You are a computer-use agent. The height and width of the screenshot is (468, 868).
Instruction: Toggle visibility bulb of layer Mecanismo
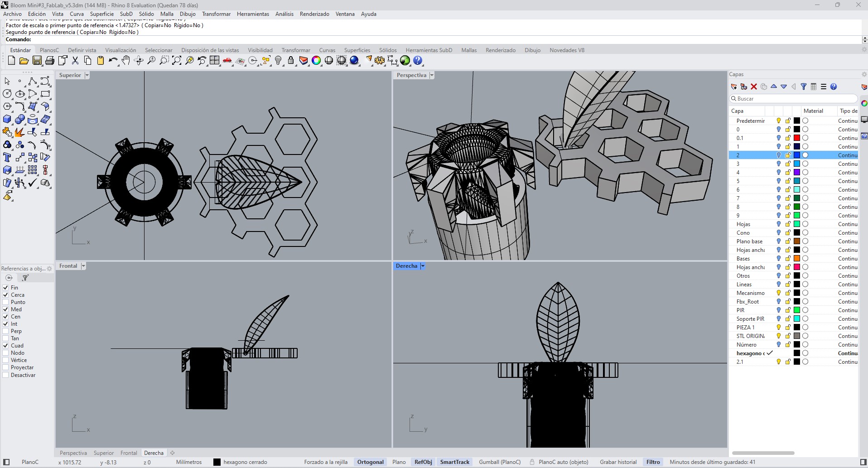pos(779,293)
